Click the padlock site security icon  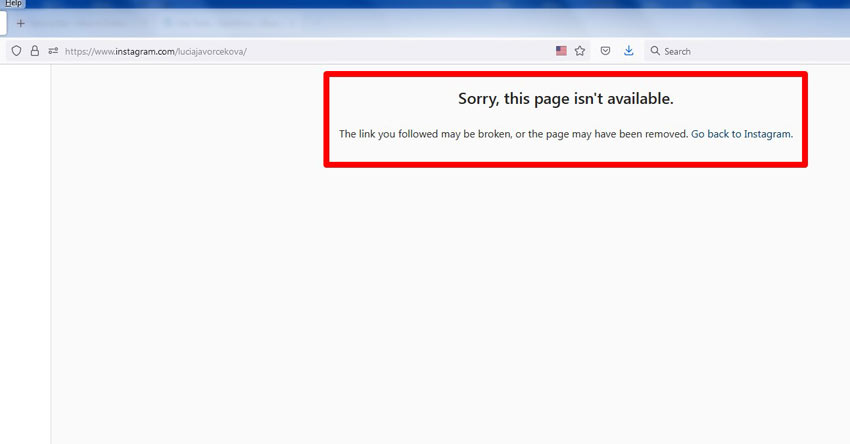(34, 51)
